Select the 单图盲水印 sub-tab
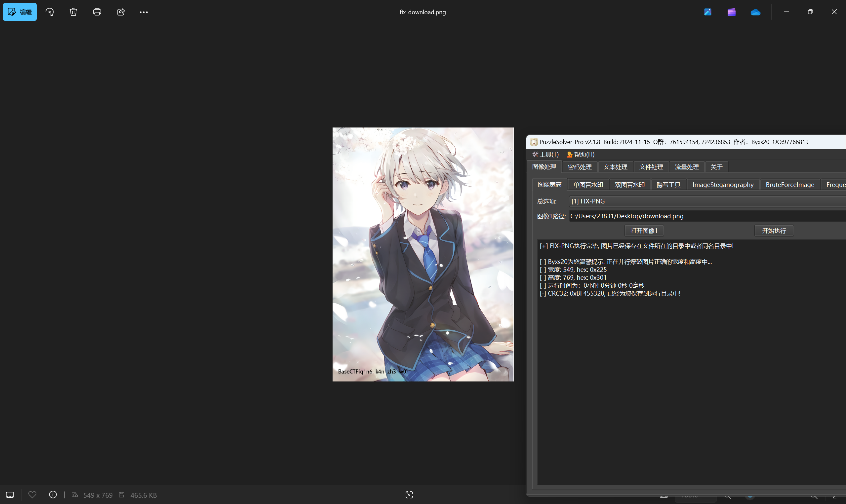 click(x=588, y=185)
